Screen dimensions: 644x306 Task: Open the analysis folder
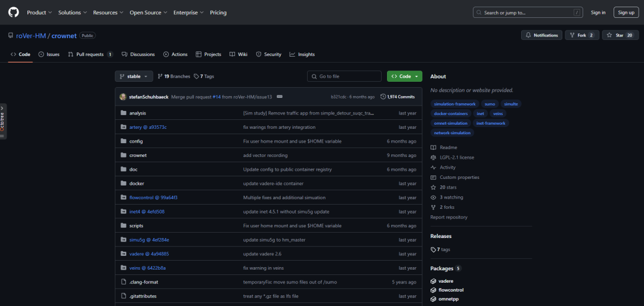tap(138, 113)
